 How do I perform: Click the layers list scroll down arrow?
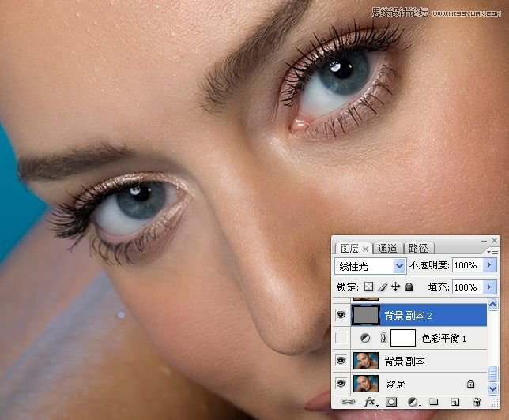[492, 388]
